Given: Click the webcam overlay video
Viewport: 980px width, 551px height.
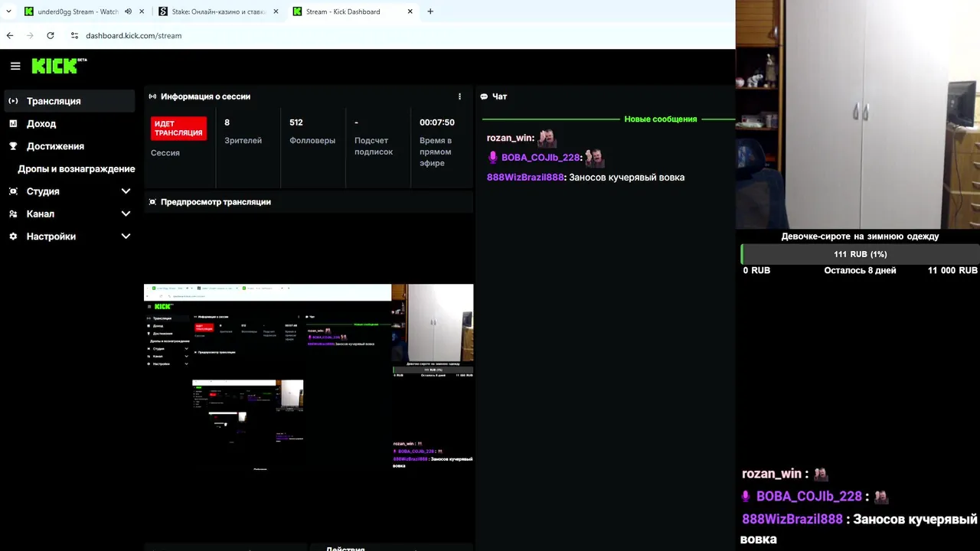Looking at the screenshot, I should [857, 115].
